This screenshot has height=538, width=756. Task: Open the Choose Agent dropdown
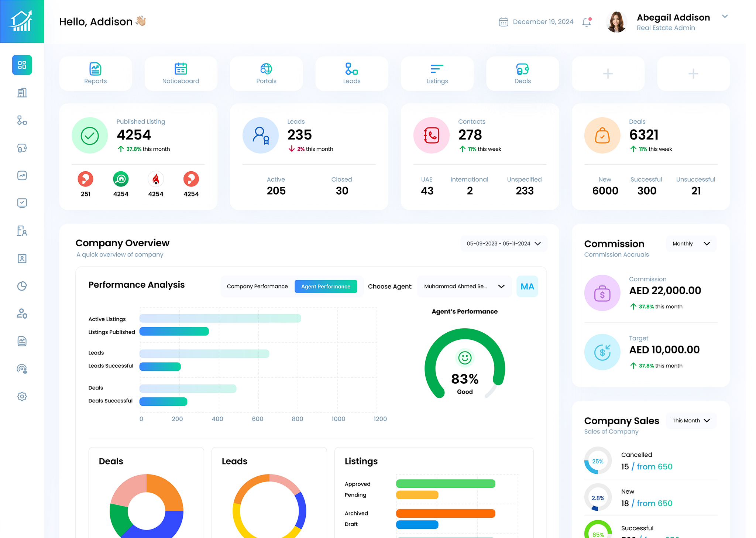click(464, 286)
